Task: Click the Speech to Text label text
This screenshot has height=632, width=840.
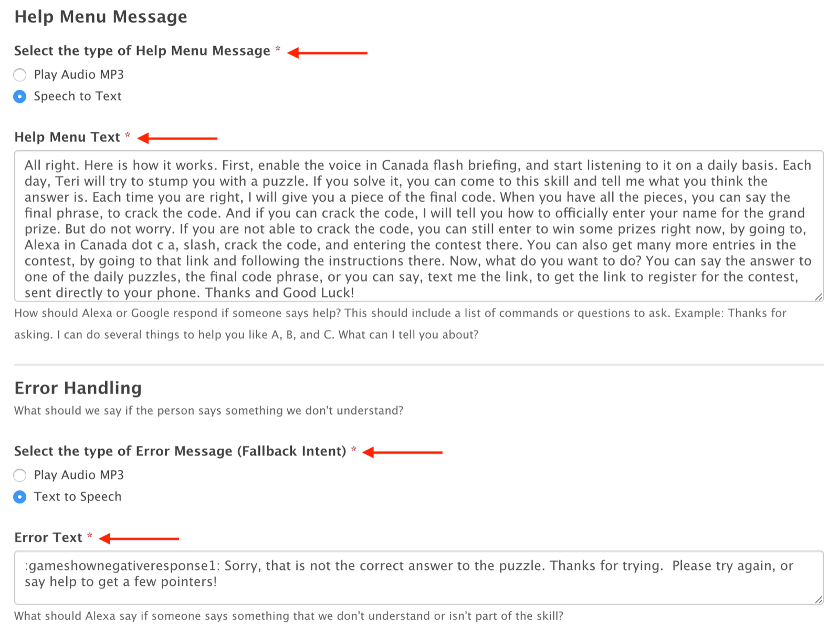Action: tap(78, 96)
